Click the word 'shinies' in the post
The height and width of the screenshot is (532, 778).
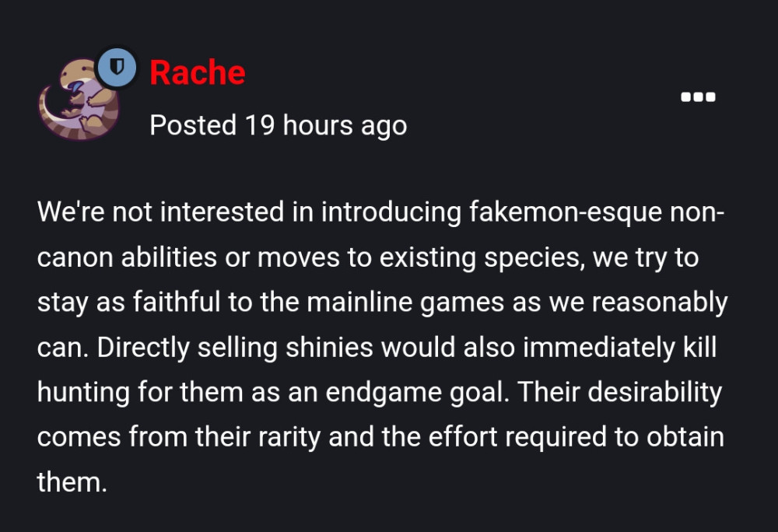329,347
